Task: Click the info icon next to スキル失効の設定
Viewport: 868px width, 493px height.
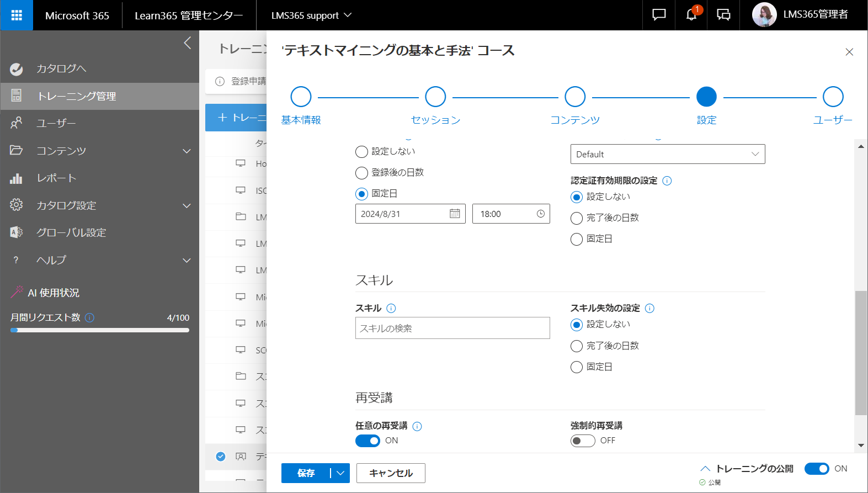Action: click(x=650, y=309)
